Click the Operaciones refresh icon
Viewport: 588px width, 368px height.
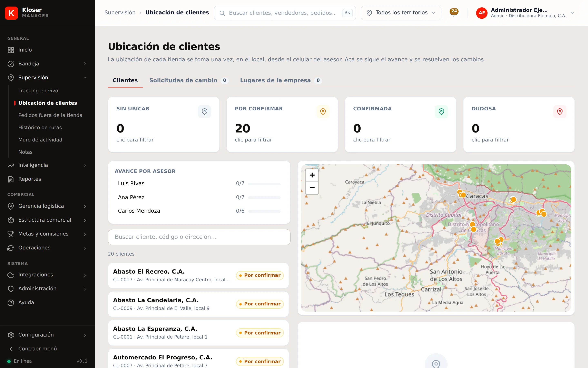pyautogui.click(x=11, y=248)
